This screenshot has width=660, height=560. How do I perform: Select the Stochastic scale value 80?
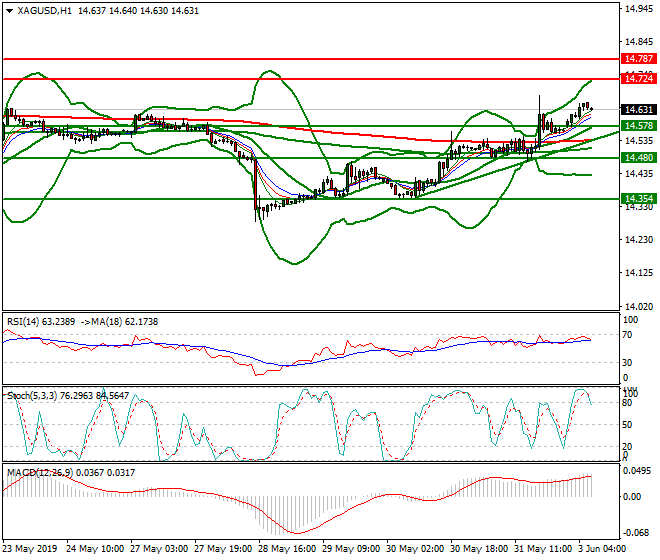(x=627, y=403)
